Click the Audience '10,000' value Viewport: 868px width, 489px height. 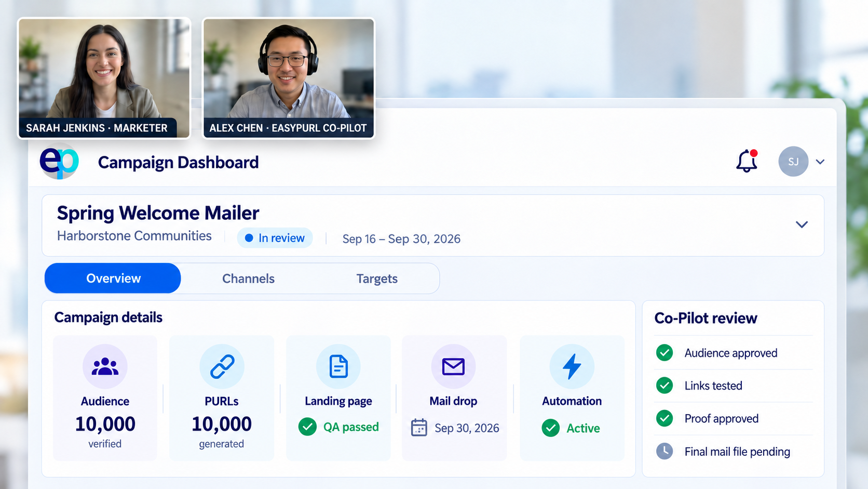point(105,424)
